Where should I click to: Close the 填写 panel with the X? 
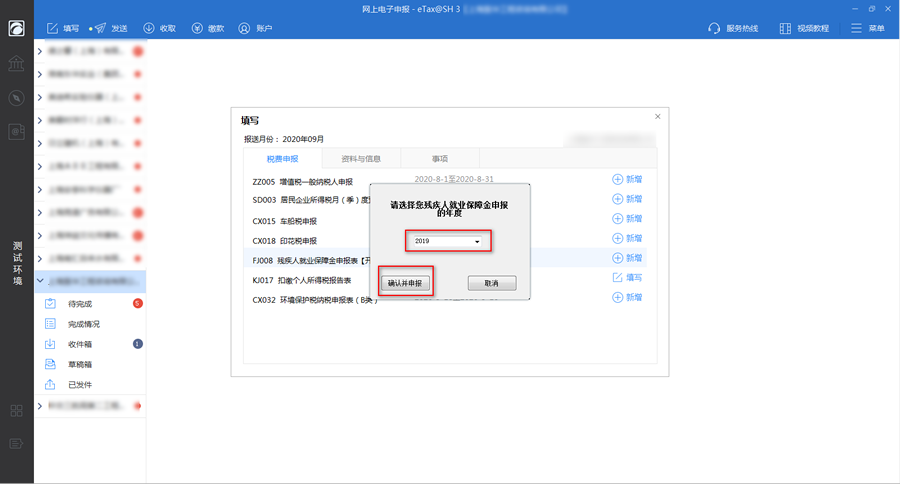(x=657, y=117)
